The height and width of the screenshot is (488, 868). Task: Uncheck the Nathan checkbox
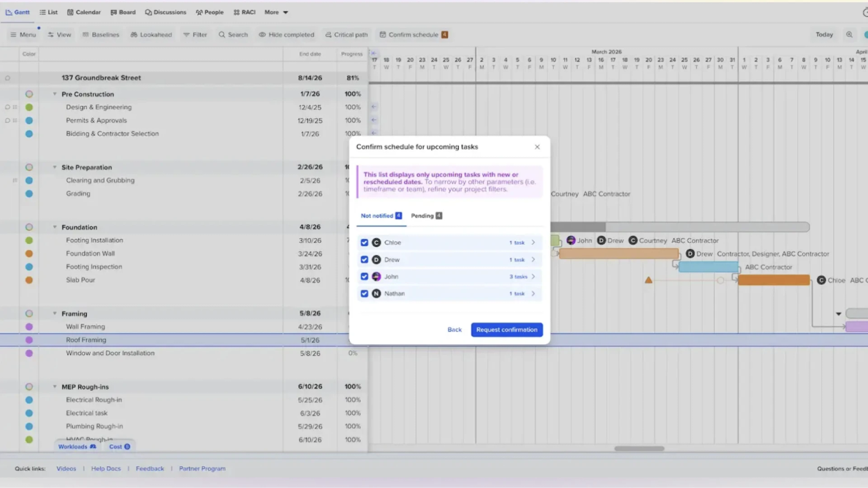click(365, 293)
